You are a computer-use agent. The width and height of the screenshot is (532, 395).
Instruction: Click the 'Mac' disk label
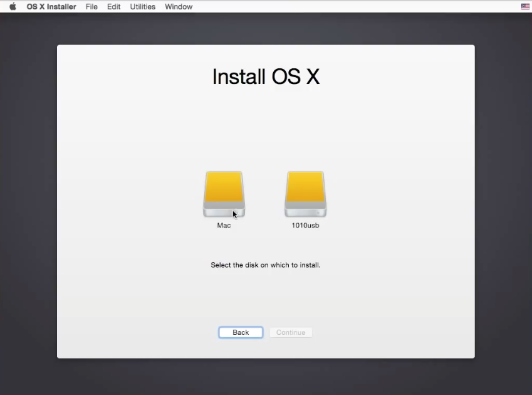click(224, 225)
